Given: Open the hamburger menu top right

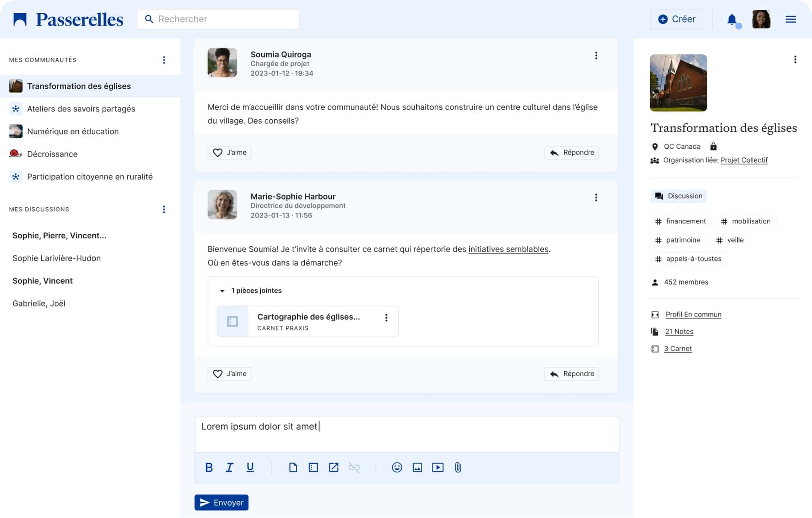Looking at the screenshot, I should [x=791, y=19].
